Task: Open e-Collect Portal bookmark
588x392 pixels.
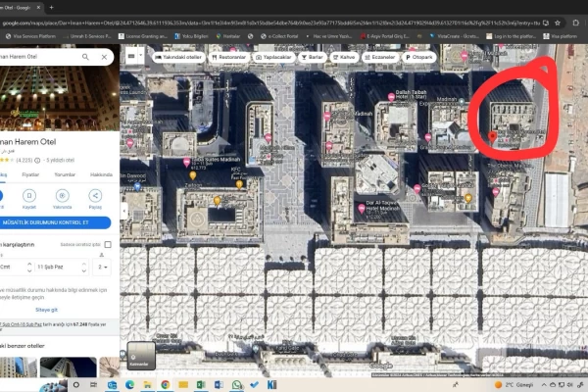Action: pos(279,36)
